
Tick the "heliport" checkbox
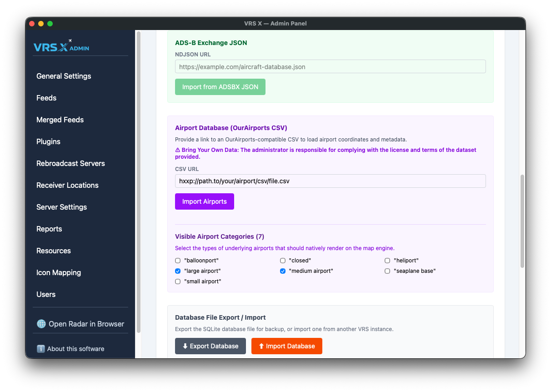coord(387,261)
